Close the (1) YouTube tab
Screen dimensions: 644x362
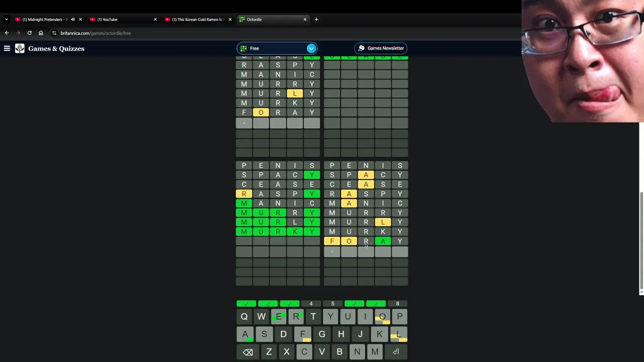point(155,19)
